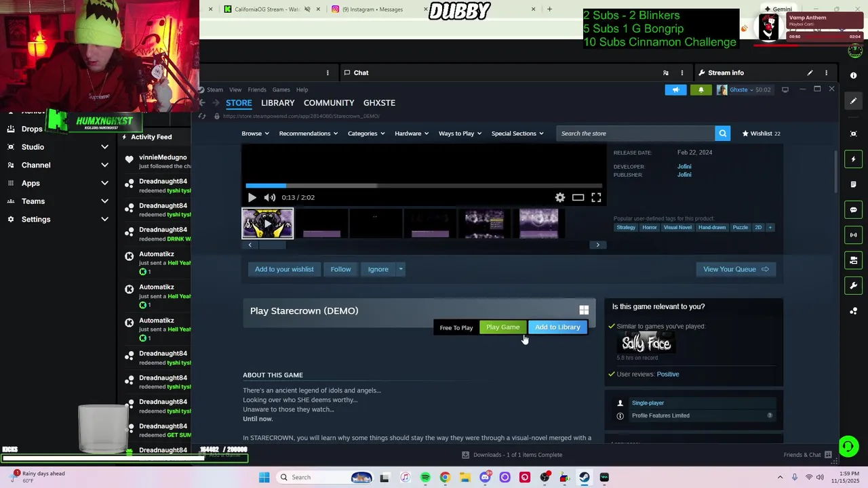Open Chat panel three-dot menu
The image size is (868, 488).
pos(682,73)
